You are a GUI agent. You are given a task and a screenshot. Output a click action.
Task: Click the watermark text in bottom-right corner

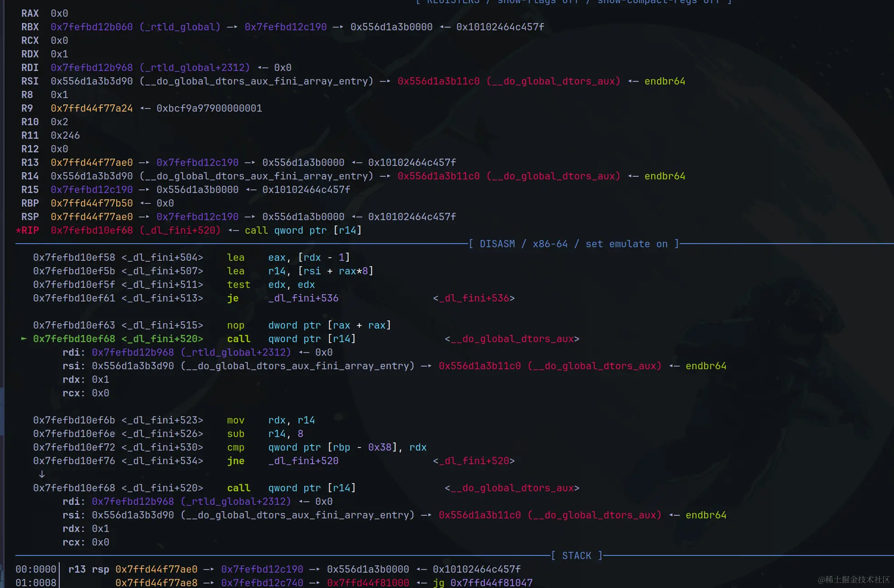(854, 580)
